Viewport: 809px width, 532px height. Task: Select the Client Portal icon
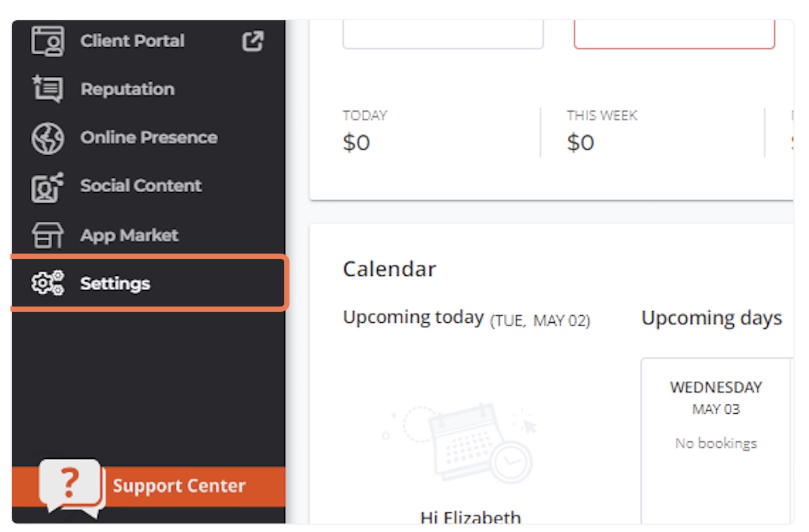pos(47,41)
